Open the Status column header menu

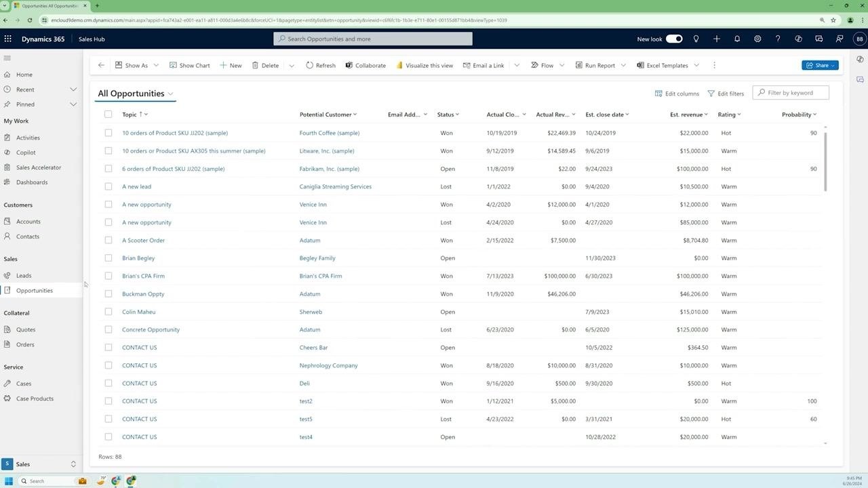(x=448, y=115)
